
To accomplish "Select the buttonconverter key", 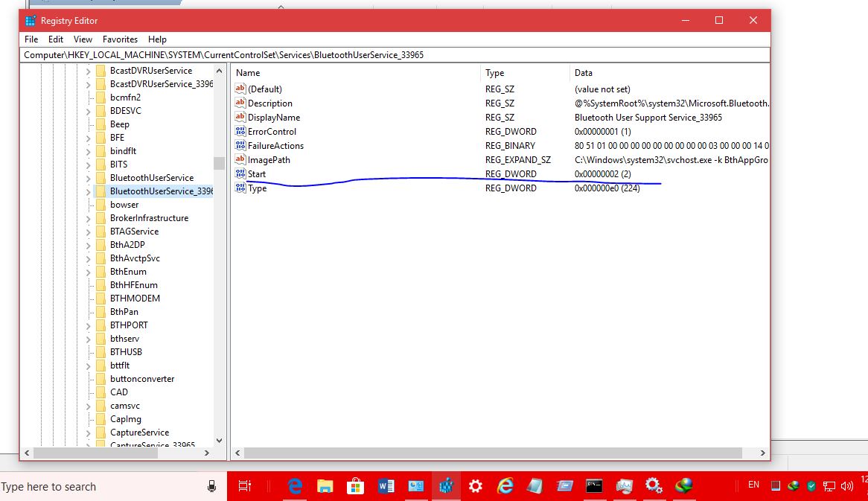I will (x=142, y=379).
